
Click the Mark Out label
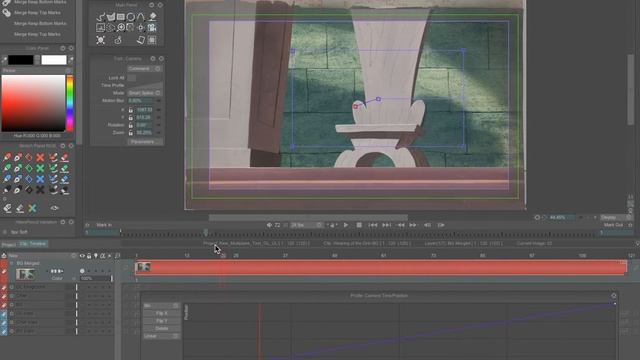coord(613,225)
